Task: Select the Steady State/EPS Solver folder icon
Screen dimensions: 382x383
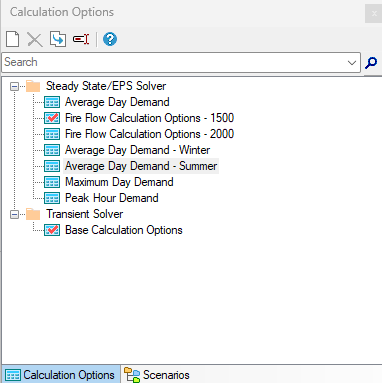Action: pyautogui.click(x=33, y=86)
